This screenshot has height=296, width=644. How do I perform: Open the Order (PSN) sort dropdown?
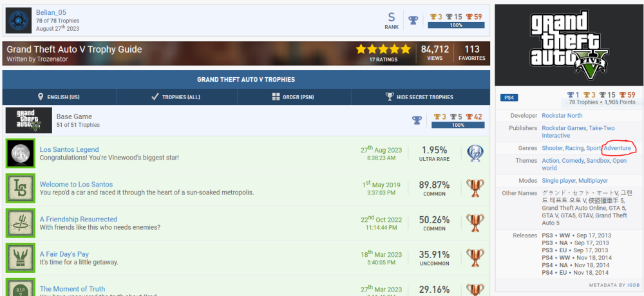click(x=294, y=97)
